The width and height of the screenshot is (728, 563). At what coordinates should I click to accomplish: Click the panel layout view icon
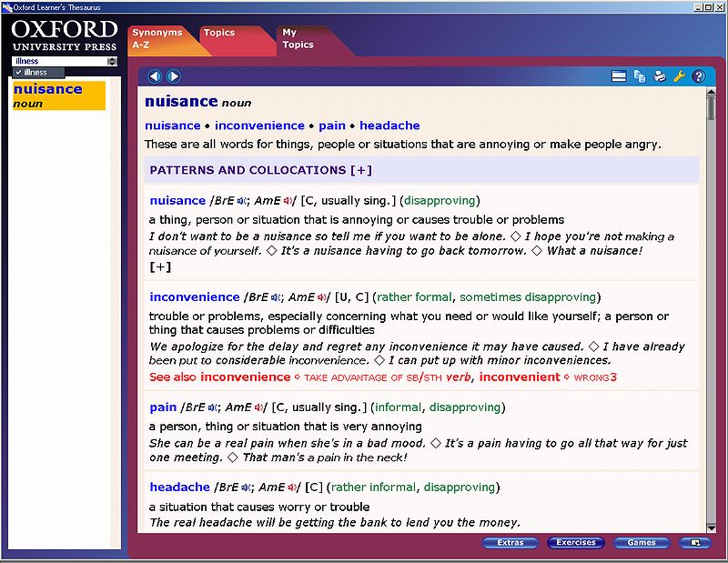tap(619, 76)
